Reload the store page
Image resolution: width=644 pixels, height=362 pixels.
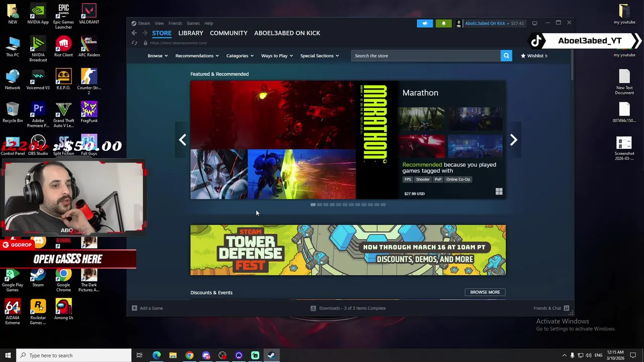[134, 43]
